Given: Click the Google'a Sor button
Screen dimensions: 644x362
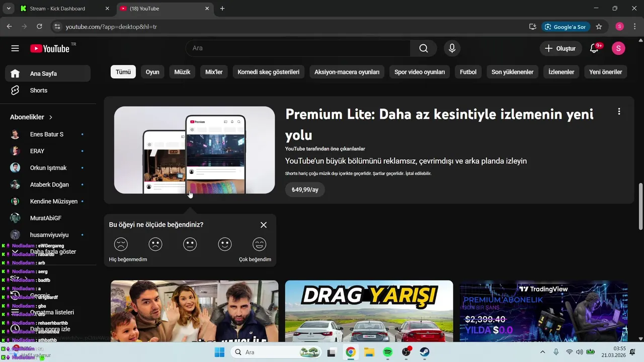Looking at the screenshot, I should 566,27.
